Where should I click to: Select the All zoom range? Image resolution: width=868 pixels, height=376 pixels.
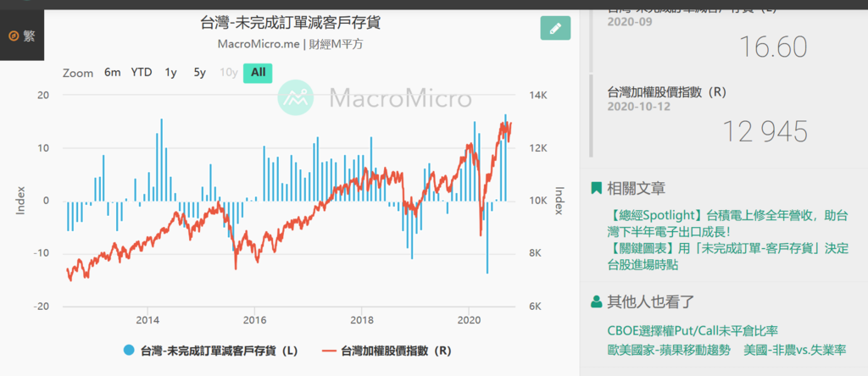point(258,73)
